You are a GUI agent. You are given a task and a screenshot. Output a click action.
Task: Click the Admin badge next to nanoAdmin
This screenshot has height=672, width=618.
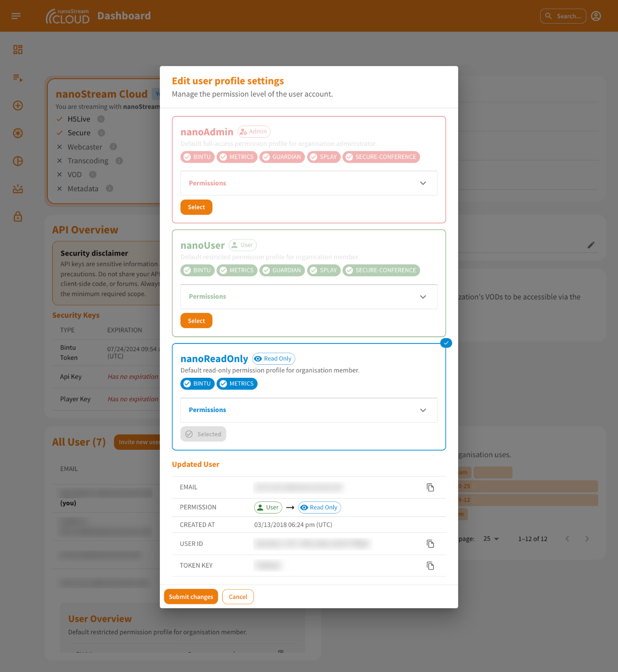254,131
